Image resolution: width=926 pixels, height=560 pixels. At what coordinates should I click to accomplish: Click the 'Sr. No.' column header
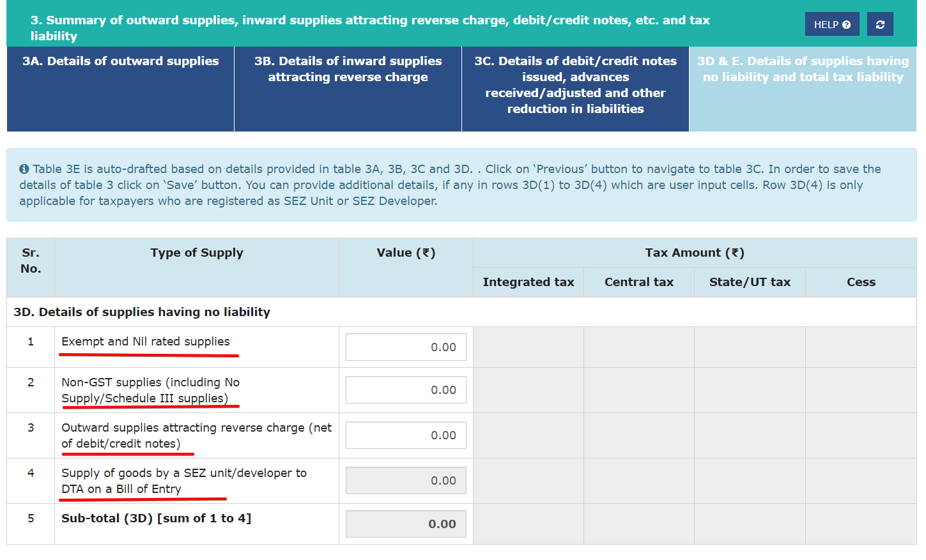(31, 268)
